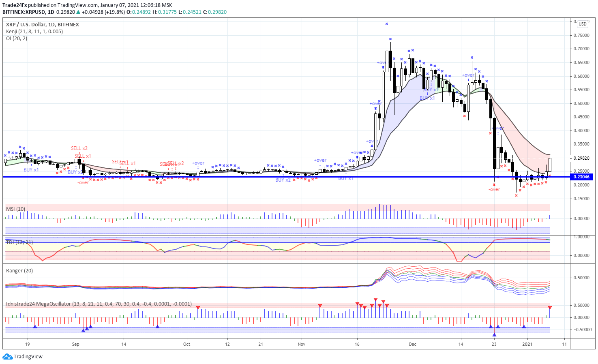
Task: Click the Oct label on the time axis
Action: click(x=186, y=344)
